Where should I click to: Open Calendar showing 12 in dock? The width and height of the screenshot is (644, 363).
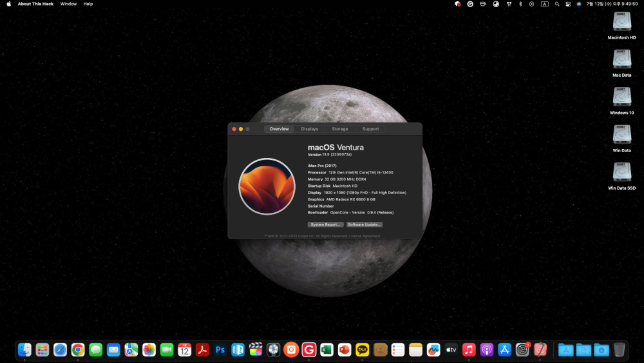click(184, 350)
